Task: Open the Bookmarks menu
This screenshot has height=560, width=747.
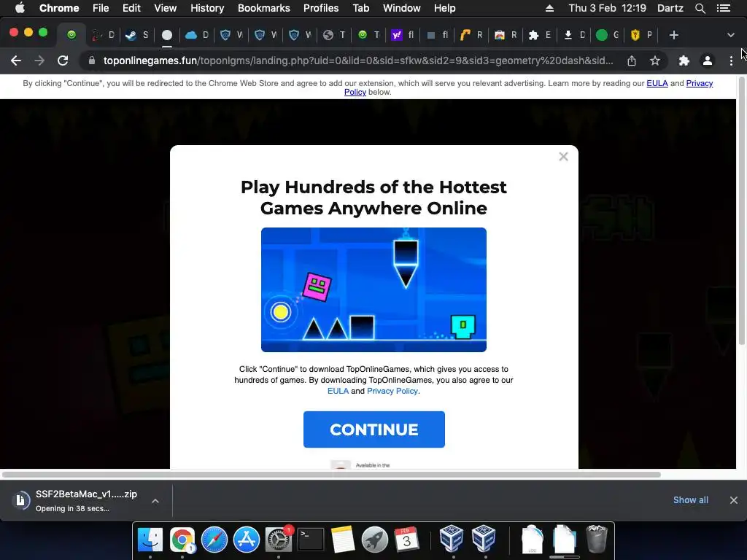Action: pyautogui.click(x=264, y=8)
